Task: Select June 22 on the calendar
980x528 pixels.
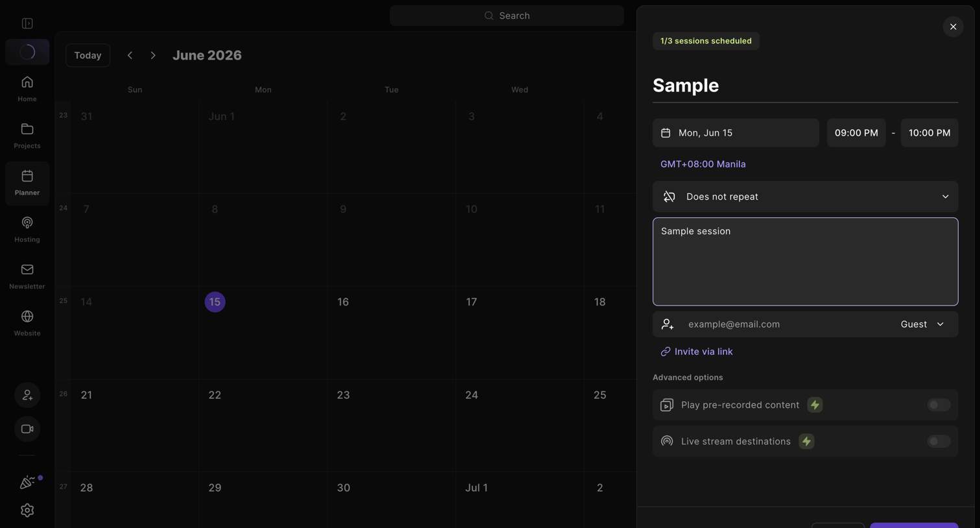Action: 215,395
